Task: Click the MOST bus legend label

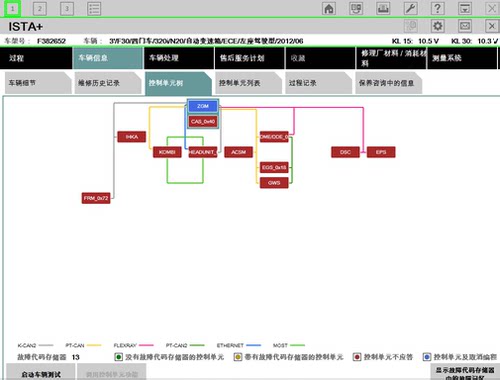Action: [x=280, y=345]
